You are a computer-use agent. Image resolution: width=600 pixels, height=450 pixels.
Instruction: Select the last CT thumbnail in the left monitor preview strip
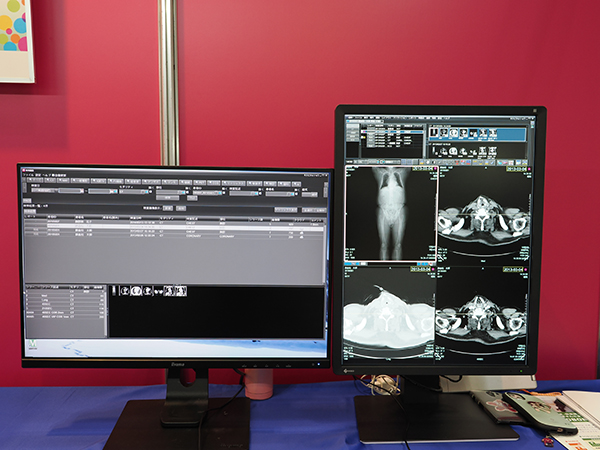point(182,291)
